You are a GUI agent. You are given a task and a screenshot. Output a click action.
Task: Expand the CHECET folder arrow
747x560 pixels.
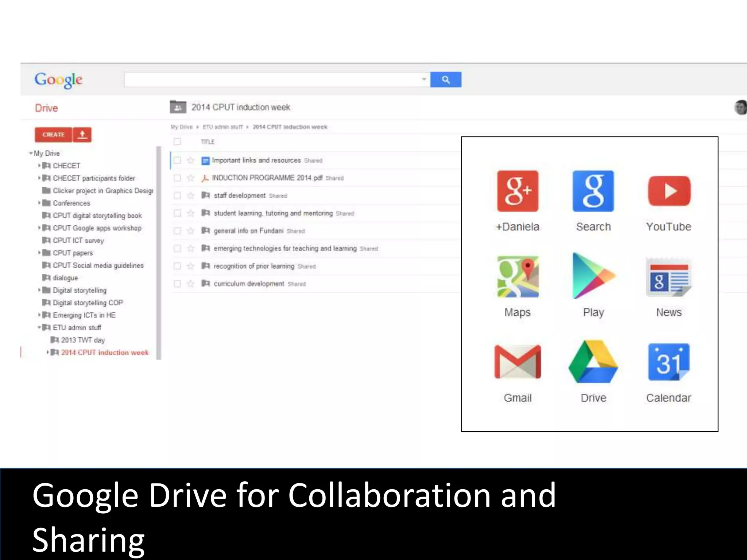tap(39, 166)
